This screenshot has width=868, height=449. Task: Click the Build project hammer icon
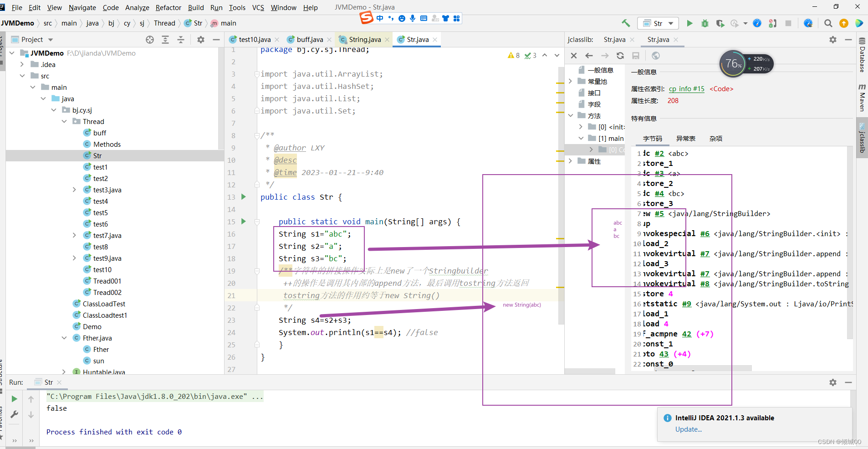626,23
